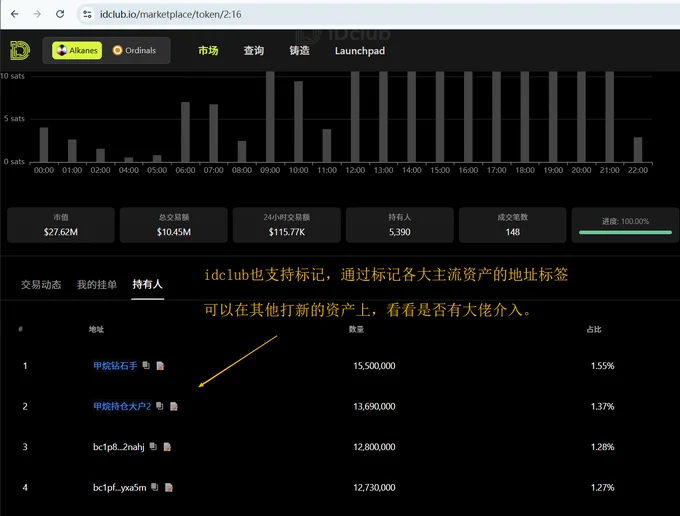Click quantity 12,730,000
The height and width of the screenshot is (516, 680).
click(x=374, y=487)
